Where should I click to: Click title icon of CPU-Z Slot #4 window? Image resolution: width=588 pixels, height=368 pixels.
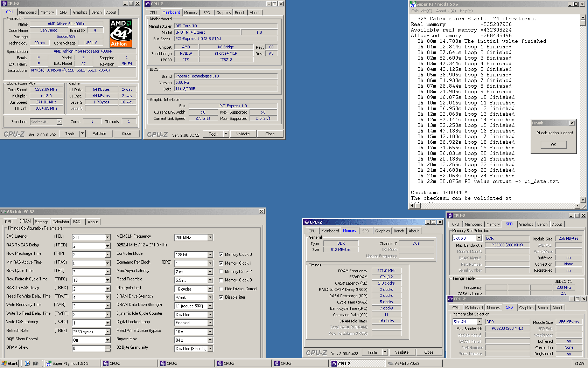[450, 299]
